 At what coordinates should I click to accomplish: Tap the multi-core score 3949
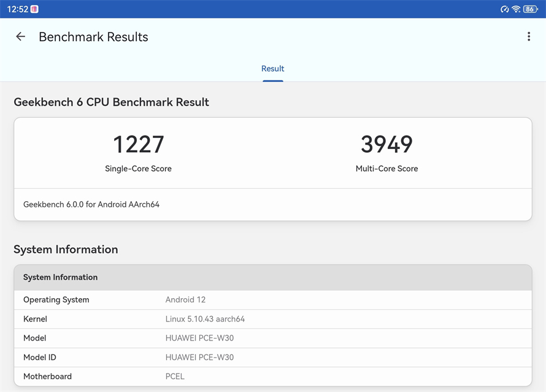click(386, 144)
